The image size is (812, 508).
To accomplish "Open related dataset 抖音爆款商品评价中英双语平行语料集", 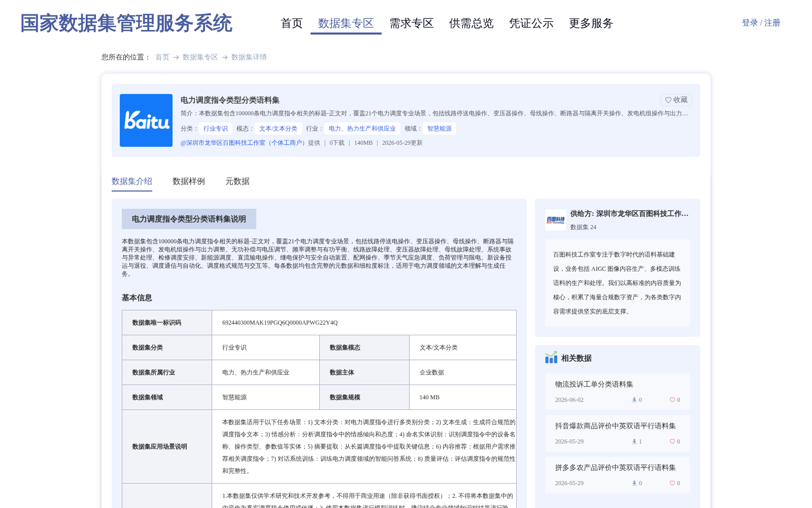I will [616, 426].
